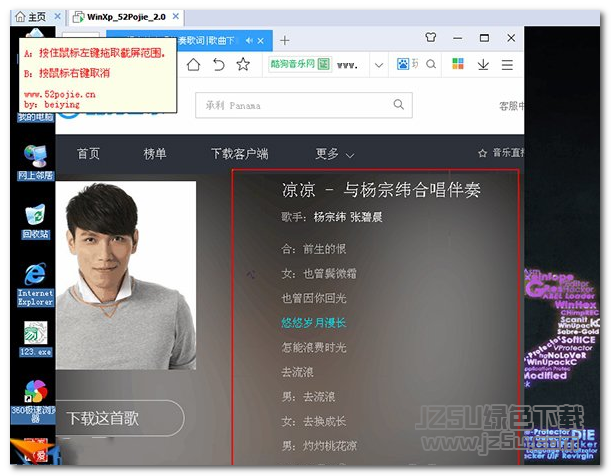Click the 酷狗音乐网 site identity badge
This screenshot has height=476, width=611.
[x=300, y=63]
